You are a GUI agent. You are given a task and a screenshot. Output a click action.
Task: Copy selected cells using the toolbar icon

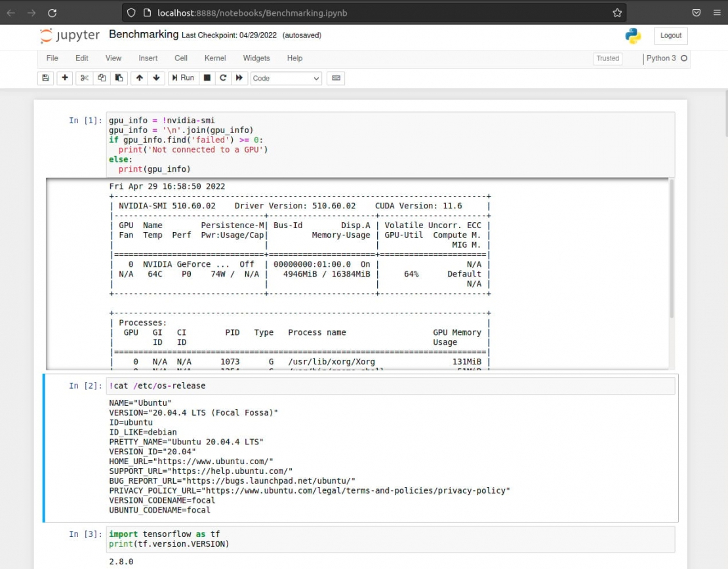pyautogui.click(x=102, y=78)
